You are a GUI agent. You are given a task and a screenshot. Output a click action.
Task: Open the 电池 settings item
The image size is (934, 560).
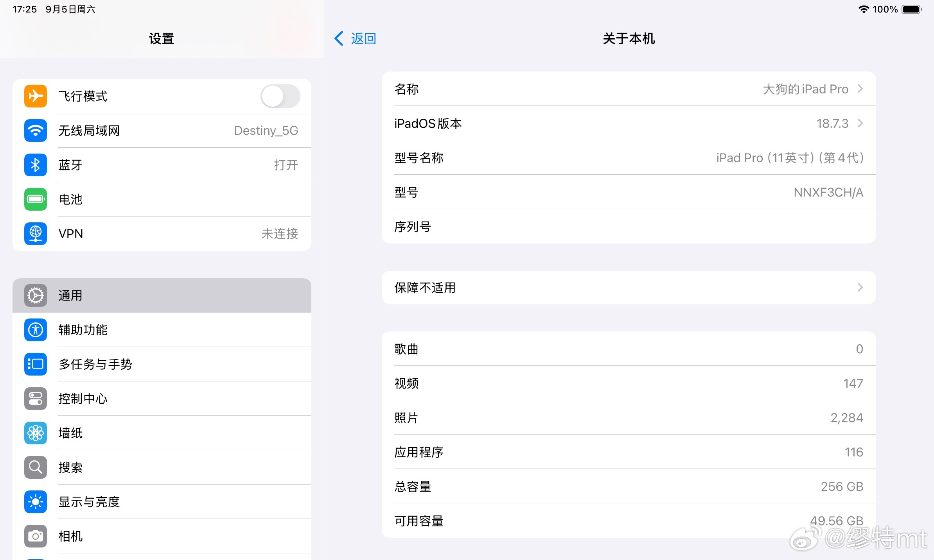[x=162, y=199]
